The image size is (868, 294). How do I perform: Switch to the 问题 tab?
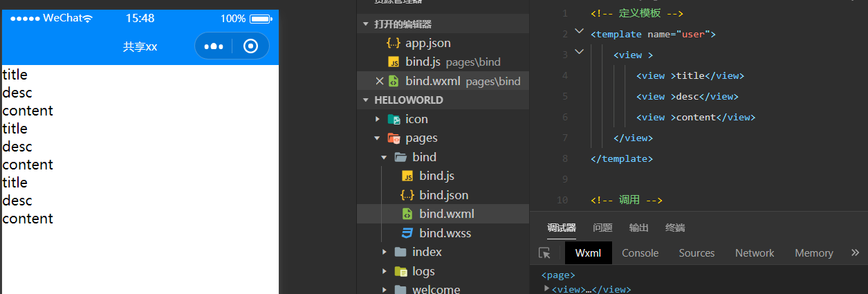[x=602, y=228]
